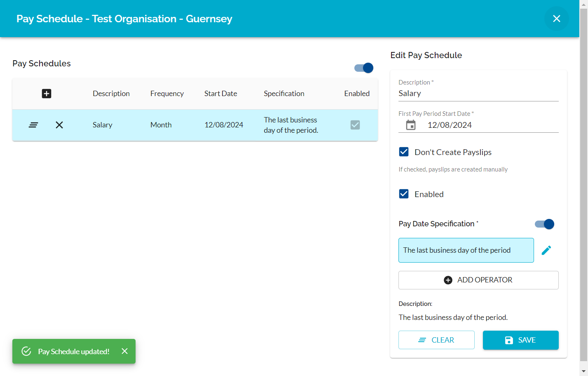Click the specification cell text in Salary row
This screenshot has height=376, width=588.
(291, 125)
